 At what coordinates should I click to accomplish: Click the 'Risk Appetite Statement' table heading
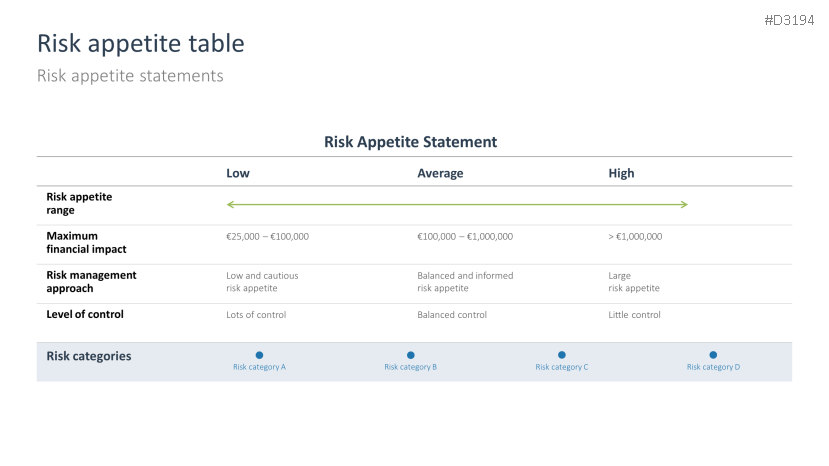pos(410,142)
